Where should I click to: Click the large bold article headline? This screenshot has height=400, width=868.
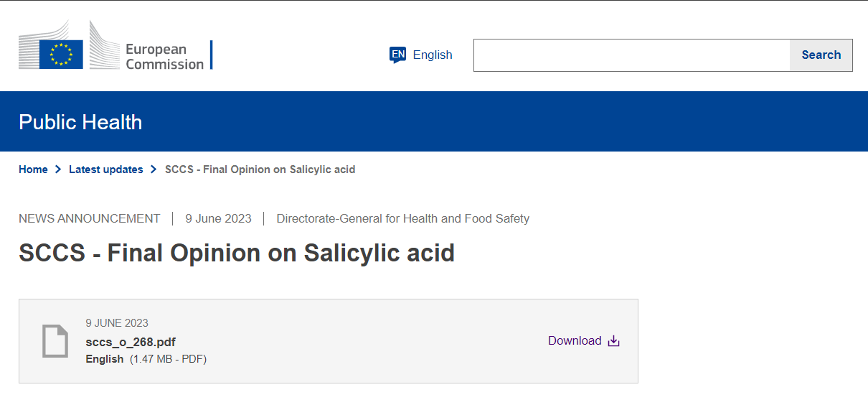(x=237, y=254)
